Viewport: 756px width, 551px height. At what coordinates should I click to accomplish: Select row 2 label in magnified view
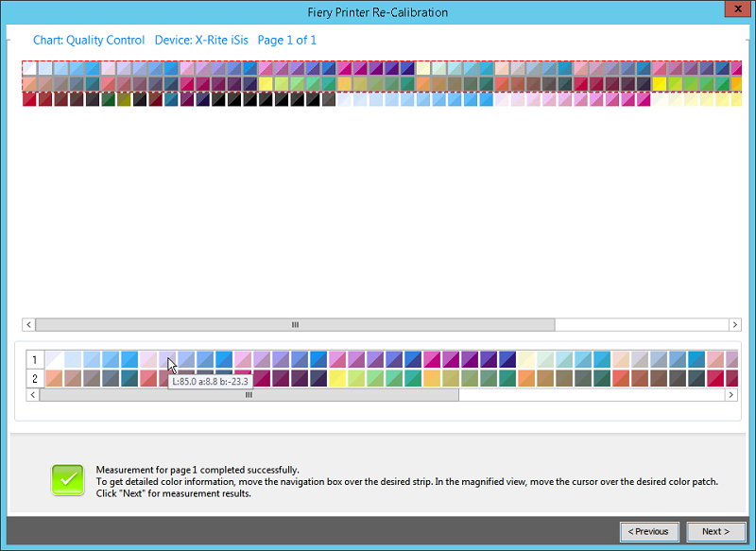coord(35,378)
